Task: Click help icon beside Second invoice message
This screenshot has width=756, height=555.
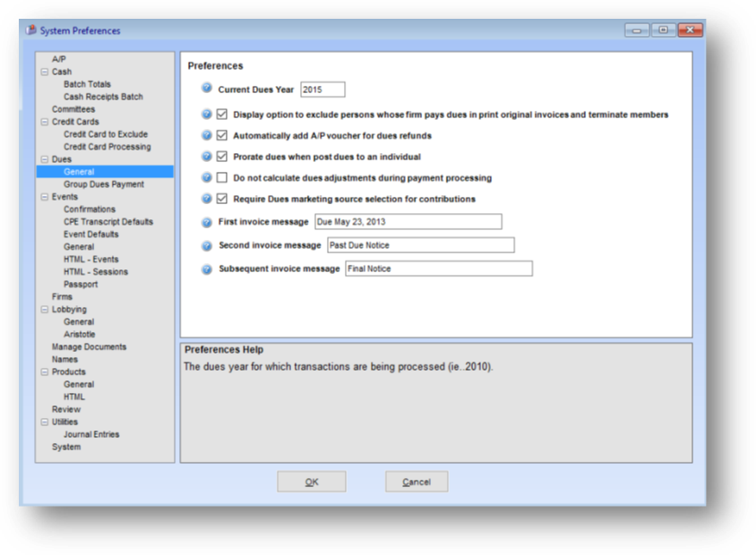Action: [x=206, y=245]
